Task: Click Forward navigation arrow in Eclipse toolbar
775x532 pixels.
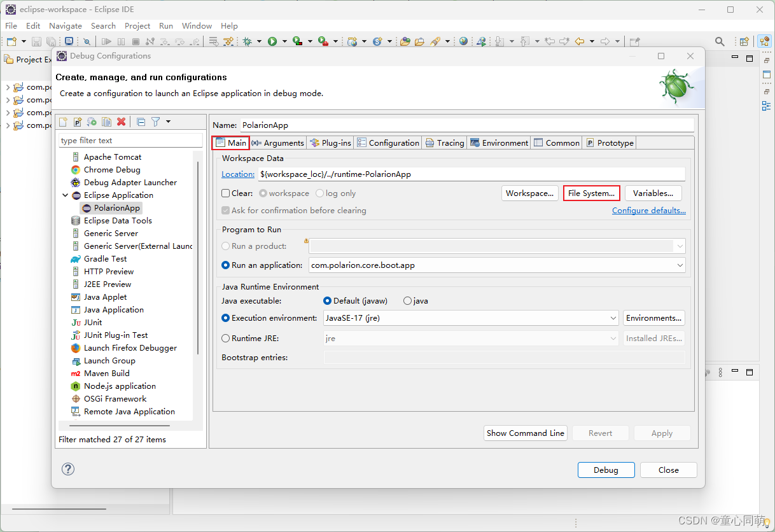Action: [x=605, y=41]
